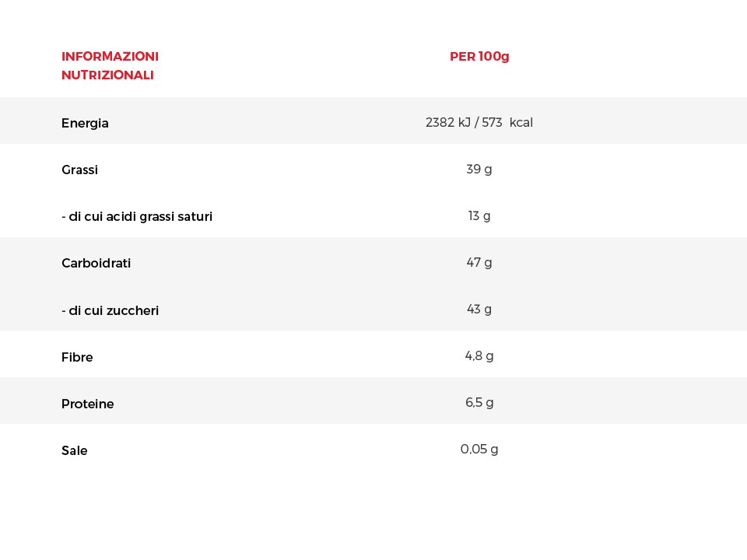Image resolution: width=747 pixels, height=560 pixels.
Task: Click the Proteine row label
Action: pyautogui.click(x=88, y=404)
